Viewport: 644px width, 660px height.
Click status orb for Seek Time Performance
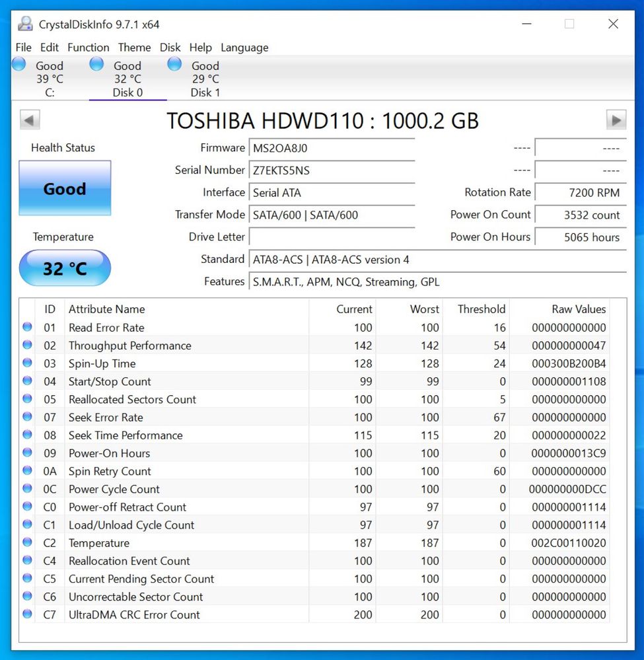(x=27, y=435)
